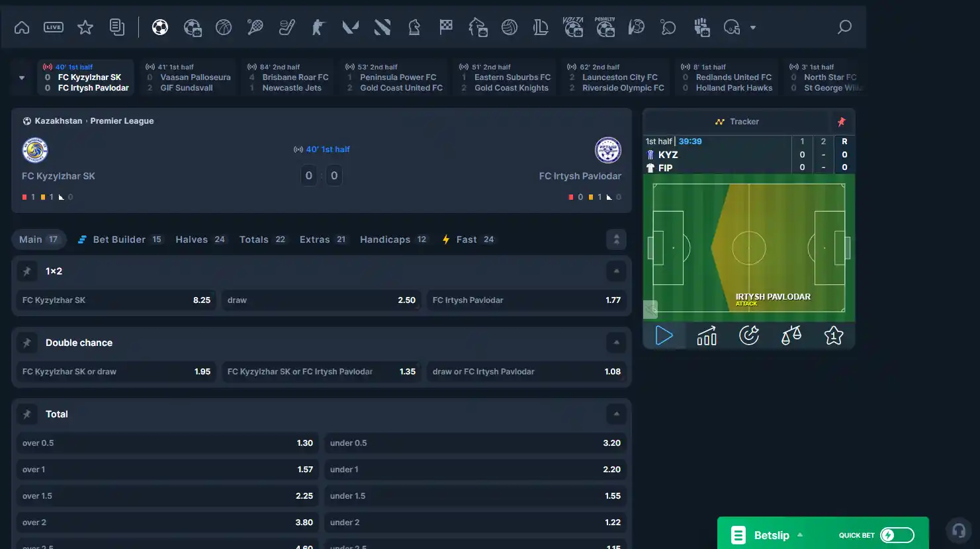Open the live chat headset icon

[959, 530]
